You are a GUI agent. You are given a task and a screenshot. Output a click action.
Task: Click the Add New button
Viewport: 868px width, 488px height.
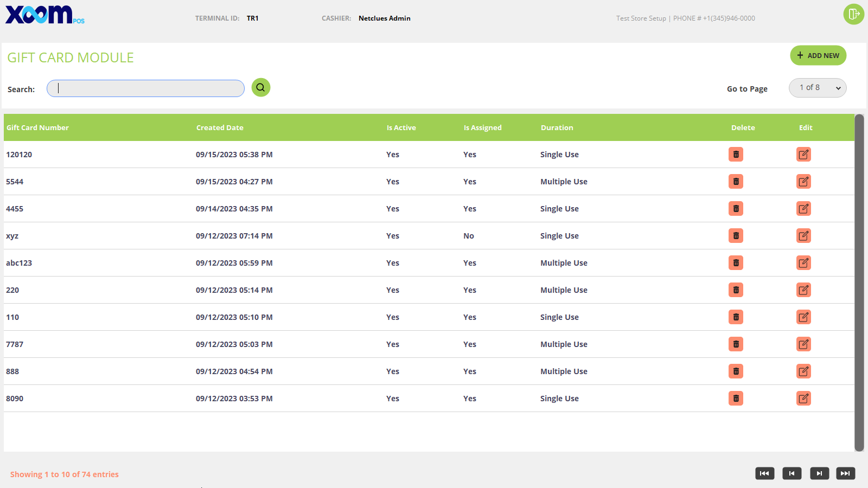[818, 55]
